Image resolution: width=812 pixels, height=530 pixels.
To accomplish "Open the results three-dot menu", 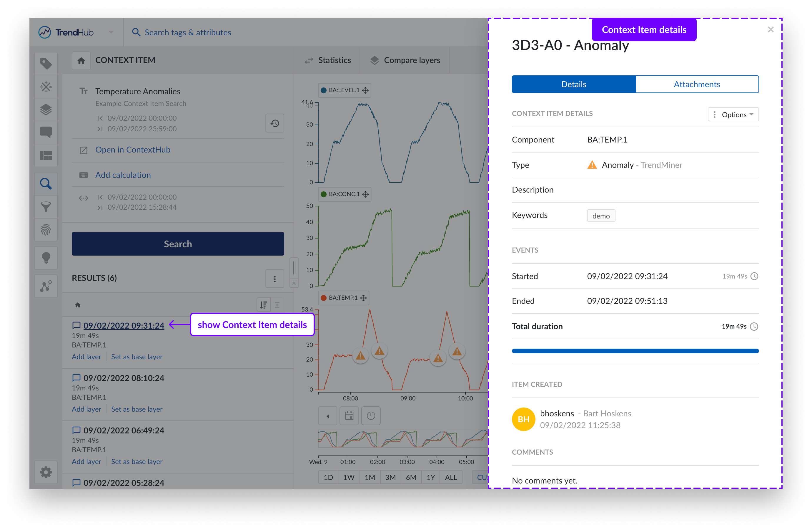I will [x=275, y=279].
